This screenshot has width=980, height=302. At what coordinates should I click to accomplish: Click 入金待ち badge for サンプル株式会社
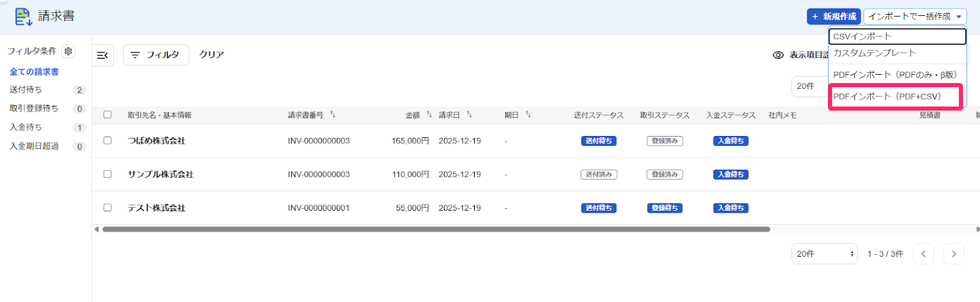click(x=731, y=175)
